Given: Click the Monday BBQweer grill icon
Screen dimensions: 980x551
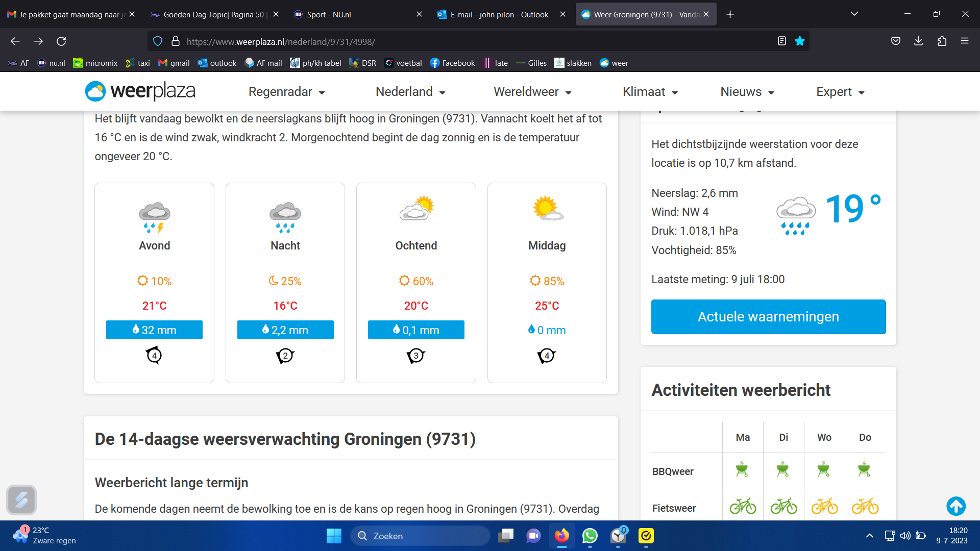Looking at the screenshot, I should (x=742, y=469).
